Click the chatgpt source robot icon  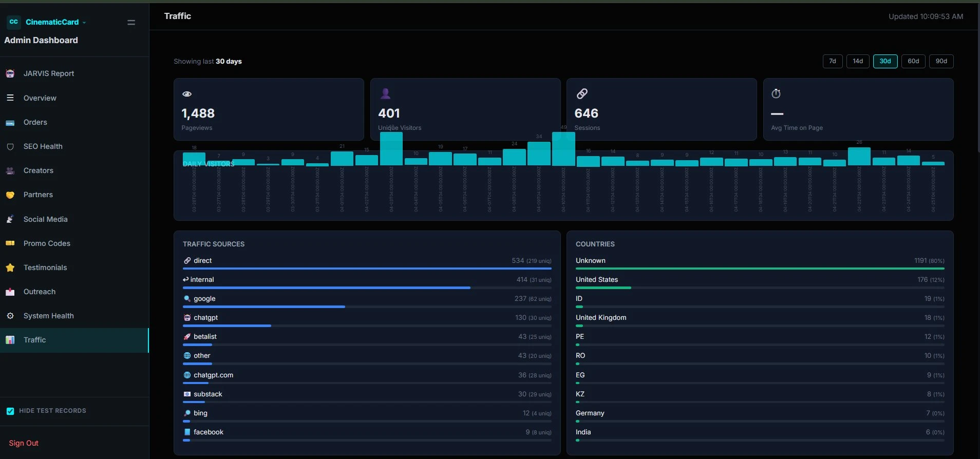point(187,318)
